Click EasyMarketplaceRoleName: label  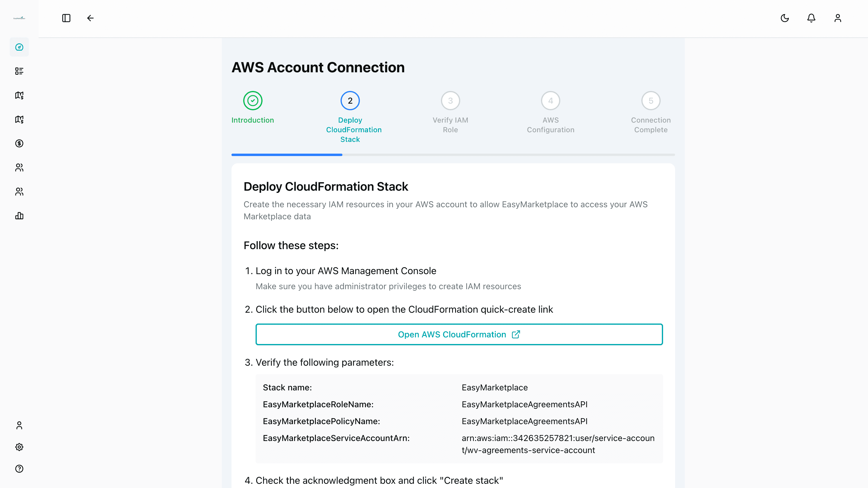pos(318,405)
